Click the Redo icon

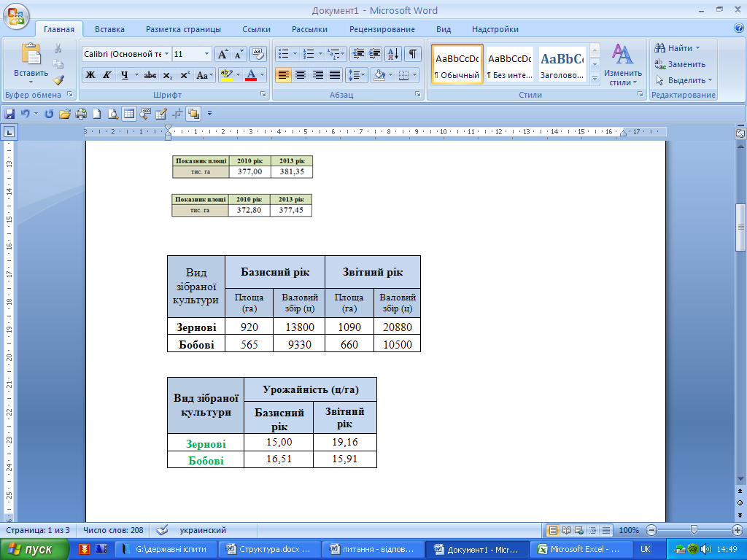coord(49,114)
